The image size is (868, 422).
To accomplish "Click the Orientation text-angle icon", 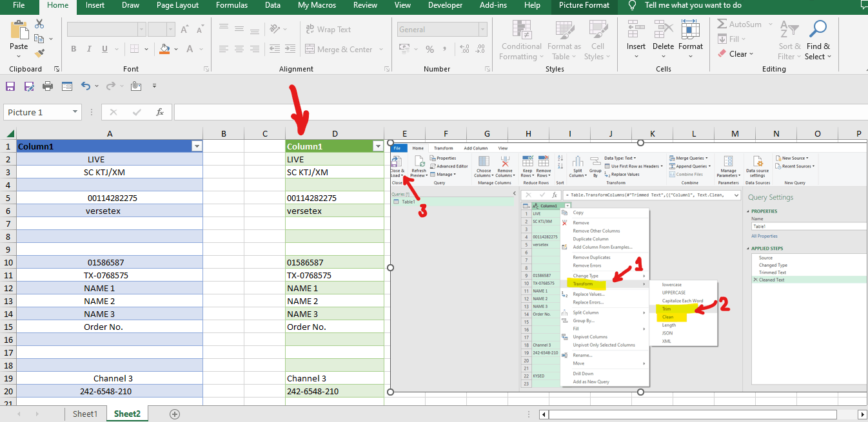I will point(276,29).
